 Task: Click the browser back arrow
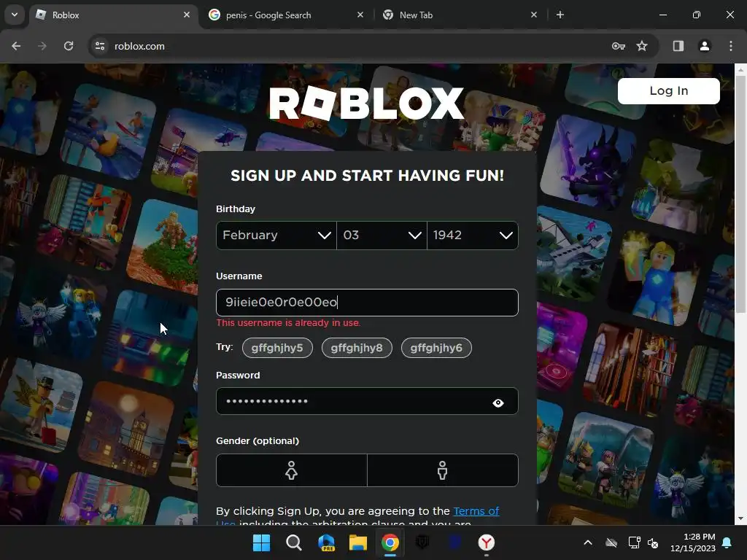pos(16,46)
